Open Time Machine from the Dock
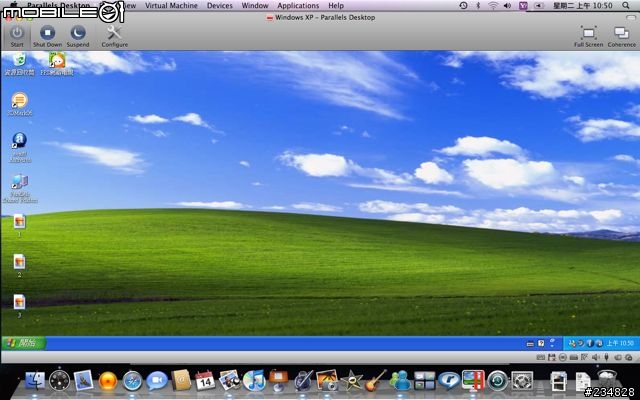This screenshot has width=640, height=400. [498, 380]
